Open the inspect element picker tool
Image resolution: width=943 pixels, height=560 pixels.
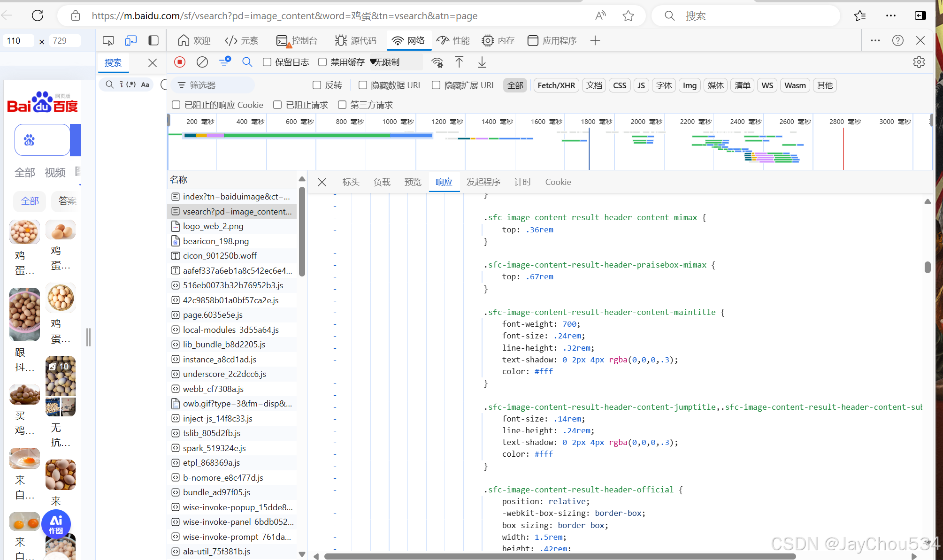[108, 41]
